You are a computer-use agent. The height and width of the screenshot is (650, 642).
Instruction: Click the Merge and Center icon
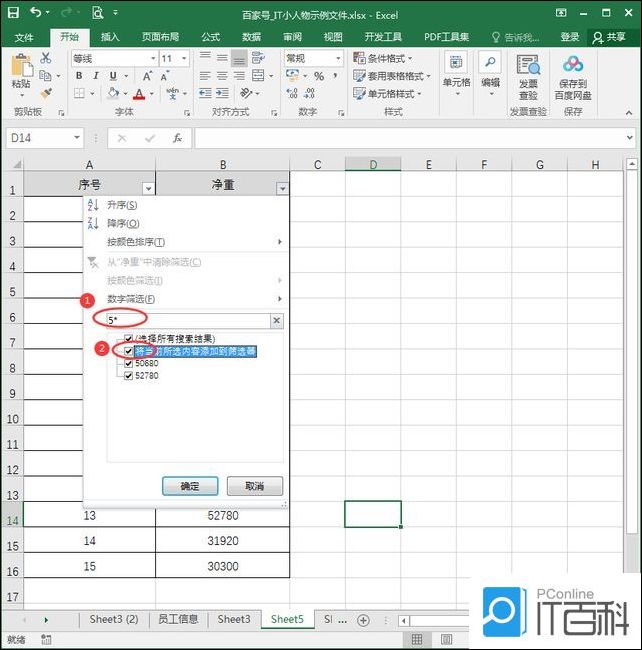[x=258, y=75]
